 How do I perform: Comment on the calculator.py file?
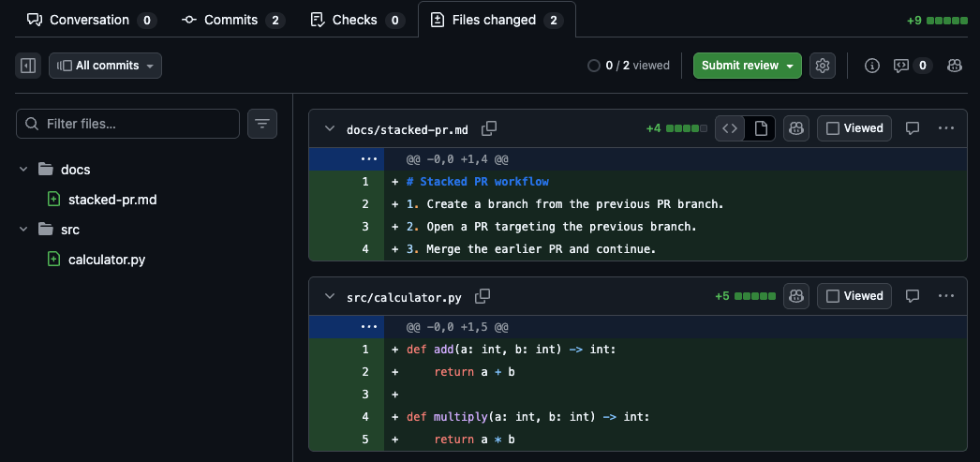pos(913,296)
